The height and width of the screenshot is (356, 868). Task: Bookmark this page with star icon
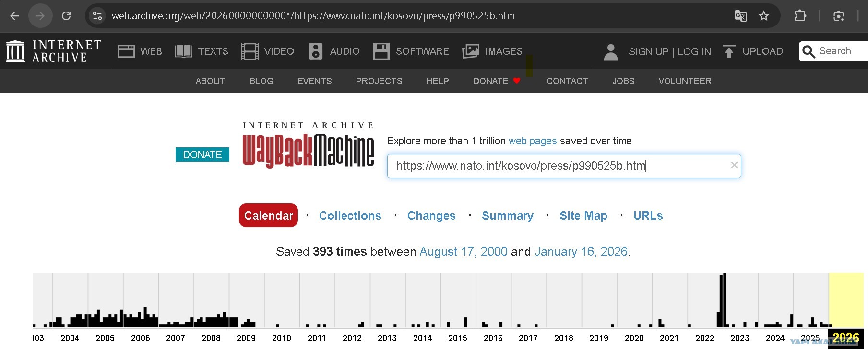pos(764,16)
